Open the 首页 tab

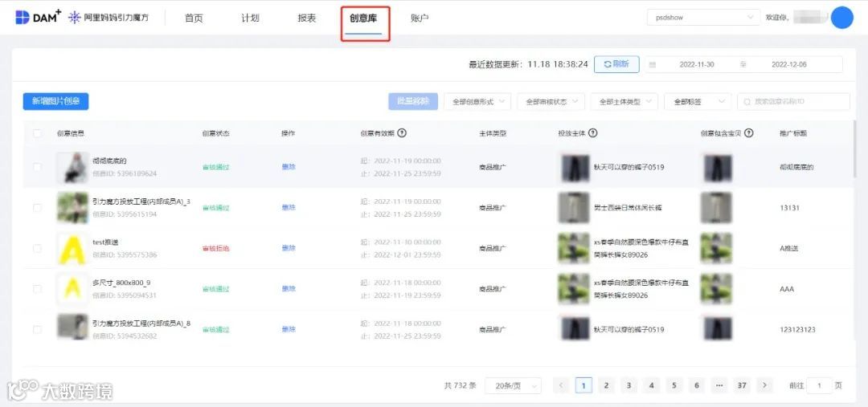(194, 18)
